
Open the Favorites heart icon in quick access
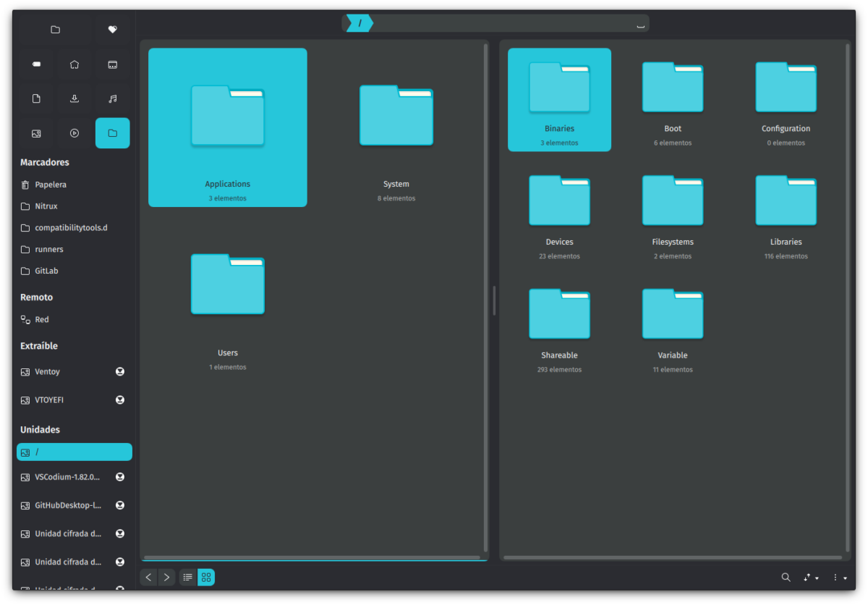(112, 29)
